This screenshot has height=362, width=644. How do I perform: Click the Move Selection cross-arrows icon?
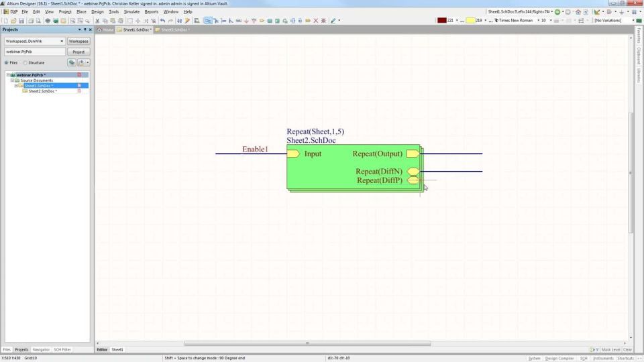[138, 21]
